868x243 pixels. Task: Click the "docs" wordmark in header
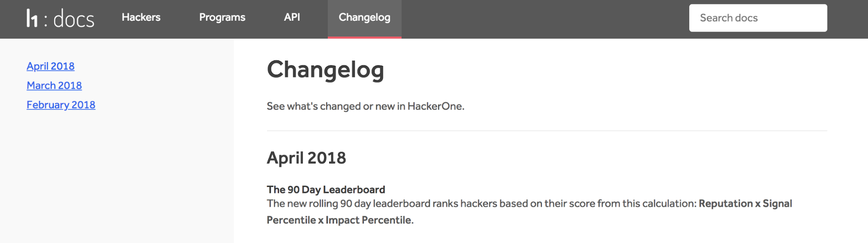[73, 19]
